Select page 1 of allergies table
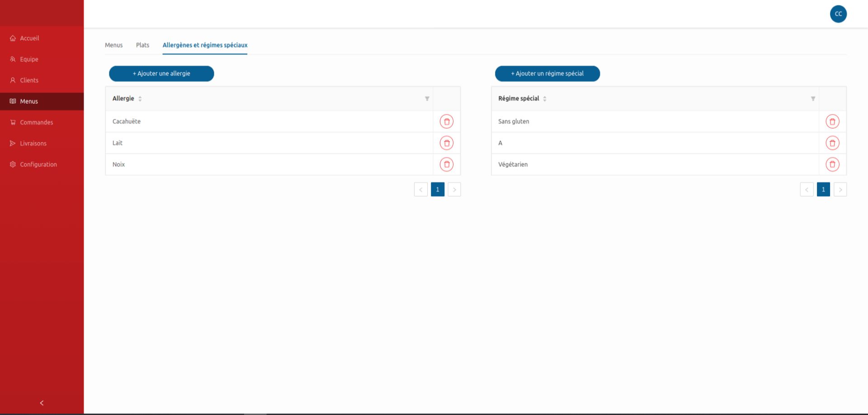Viewport: 868px width, 415px height. point(438,190)
